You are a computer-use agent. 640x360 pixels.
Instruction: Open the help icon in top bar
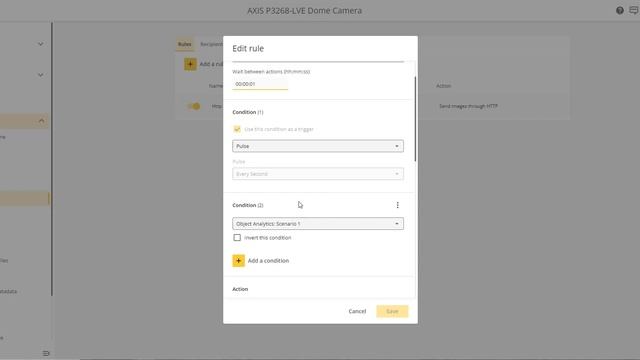pyautogui.click(x=620, y=11)
